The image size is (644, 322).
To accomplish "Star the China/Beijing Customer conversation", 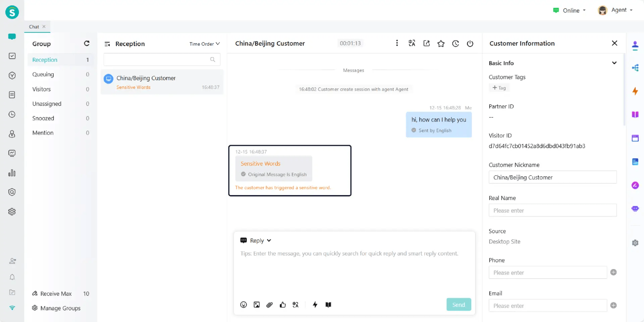I will coord(441,43).
